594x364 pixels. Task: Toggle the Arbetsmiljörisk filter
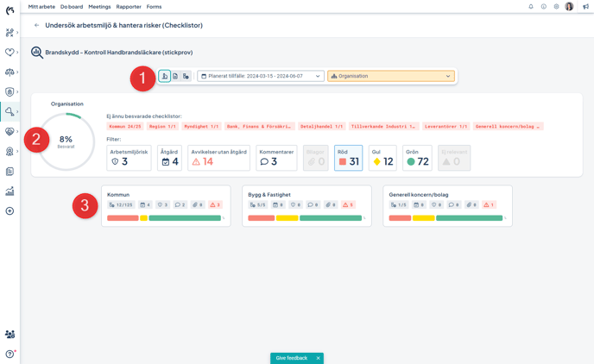129,158
